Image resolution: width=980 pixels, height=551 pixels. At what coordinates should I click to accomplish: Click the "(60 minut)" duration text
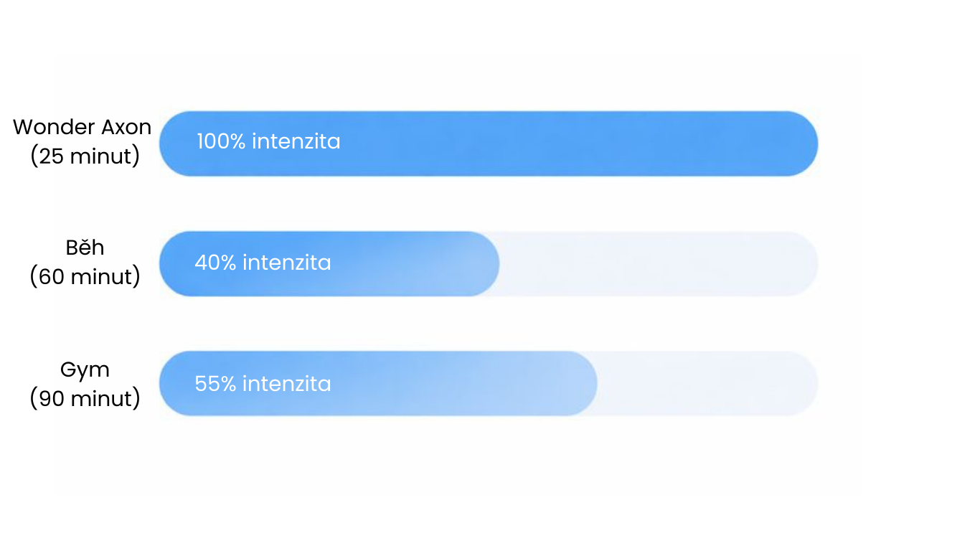(85, 276)
